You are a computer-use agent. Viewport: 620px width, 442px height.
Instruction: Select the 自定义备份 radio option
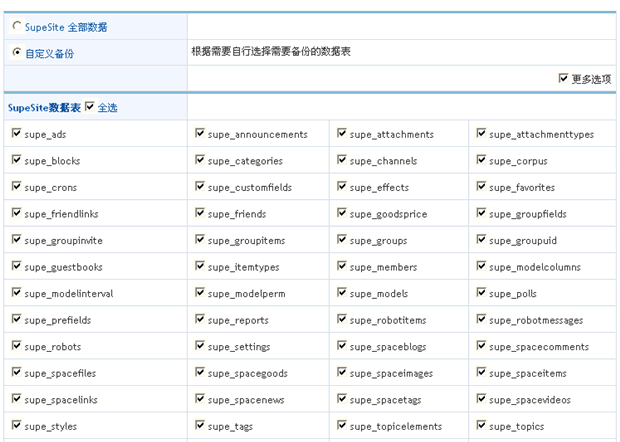[17, 52]
